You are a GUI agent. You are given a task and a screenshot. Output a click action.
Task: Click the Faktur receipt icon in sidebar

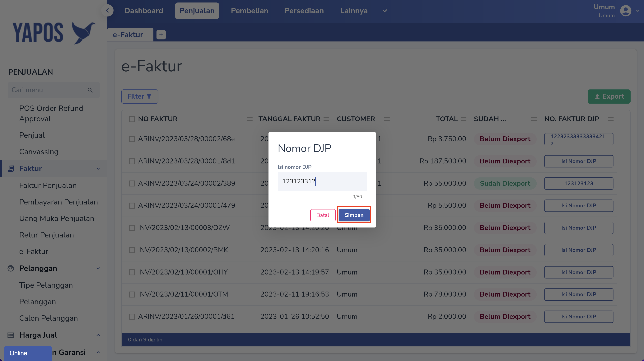coord(11,168)
